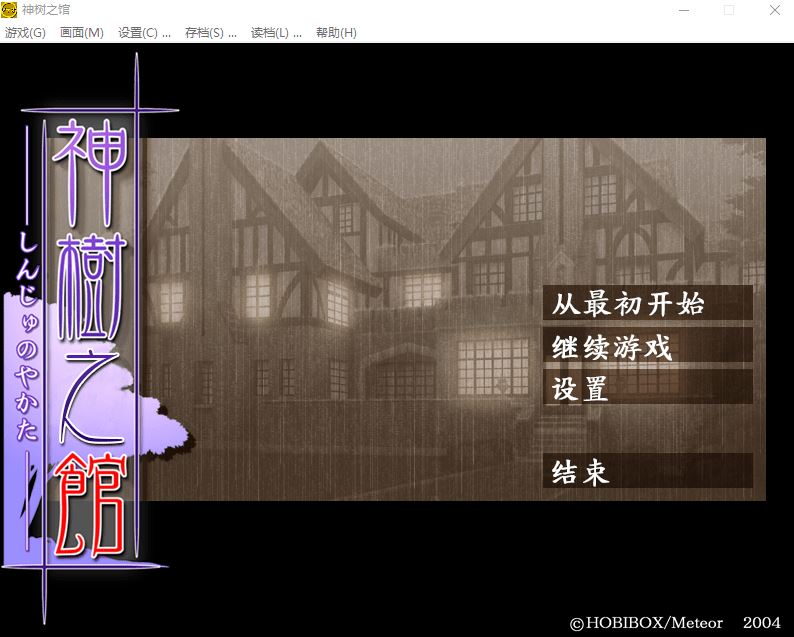Close the 神树之馆 window

tap(774, 10)
